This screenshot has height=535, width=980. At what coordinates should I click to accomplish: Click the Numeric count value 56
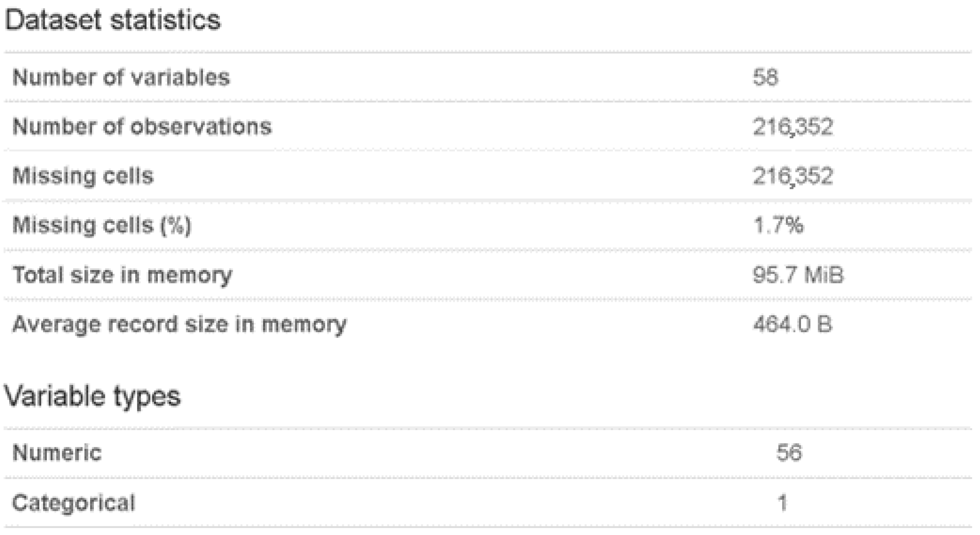tap(789, 453)
